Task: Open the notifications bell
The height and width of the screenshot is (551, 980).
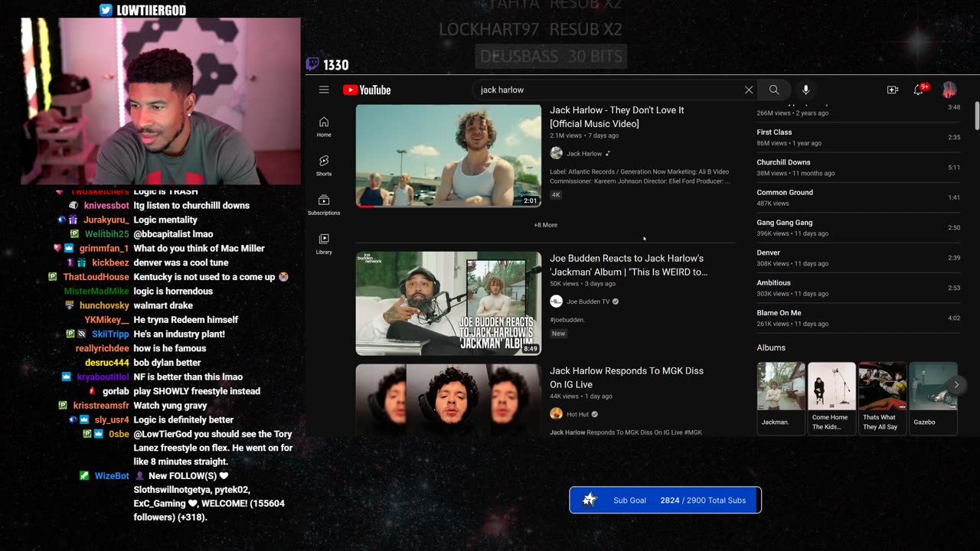Action: tap(918, 90)
